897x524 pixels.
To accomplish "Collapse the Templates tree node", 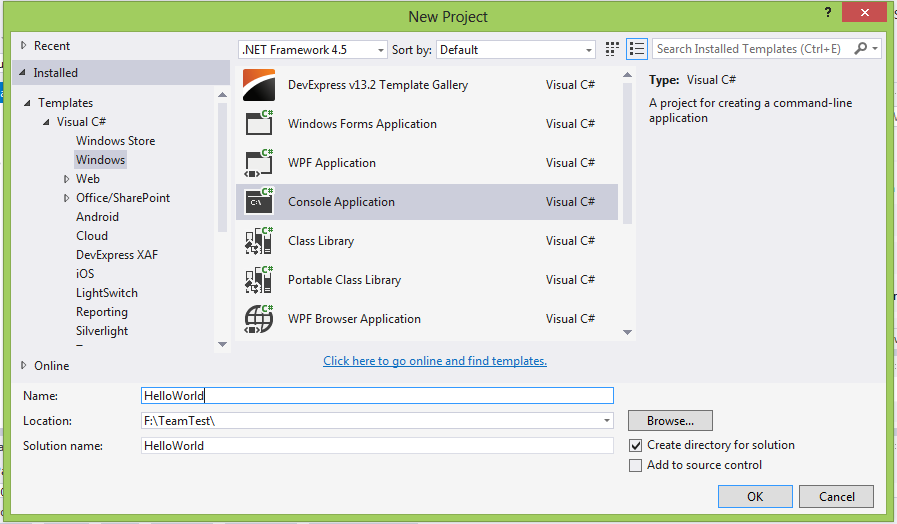I will coord(27,103).
